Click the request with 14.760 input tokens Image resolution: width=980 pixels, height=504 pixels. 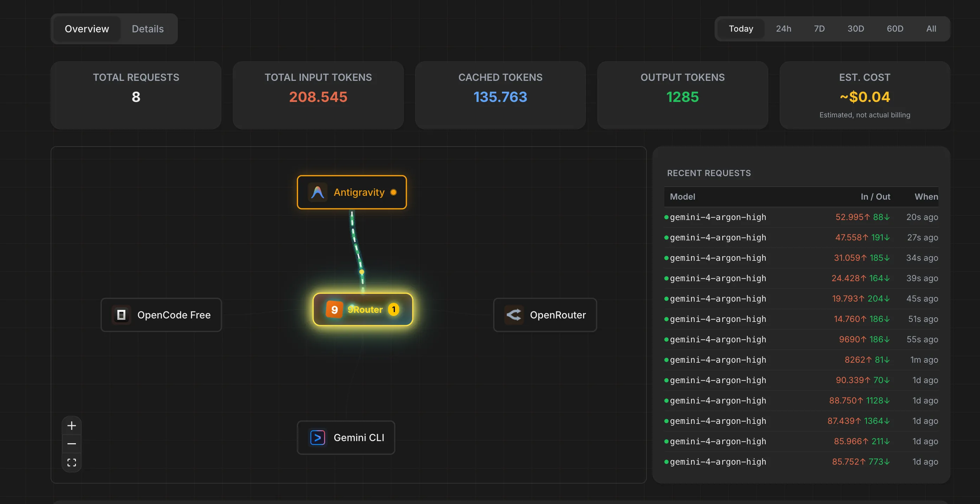[x=801, y=319]
